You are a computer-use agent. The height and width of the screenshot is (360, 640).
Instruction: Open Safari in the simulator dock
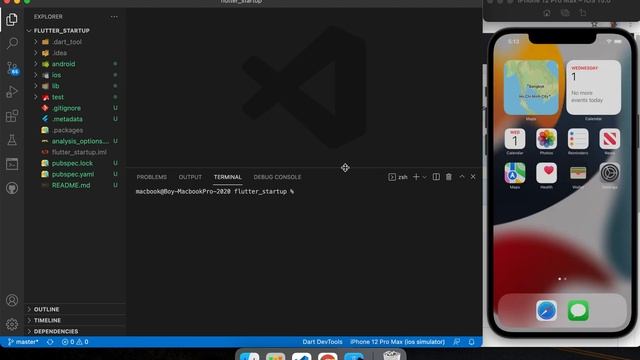[547, 311]
